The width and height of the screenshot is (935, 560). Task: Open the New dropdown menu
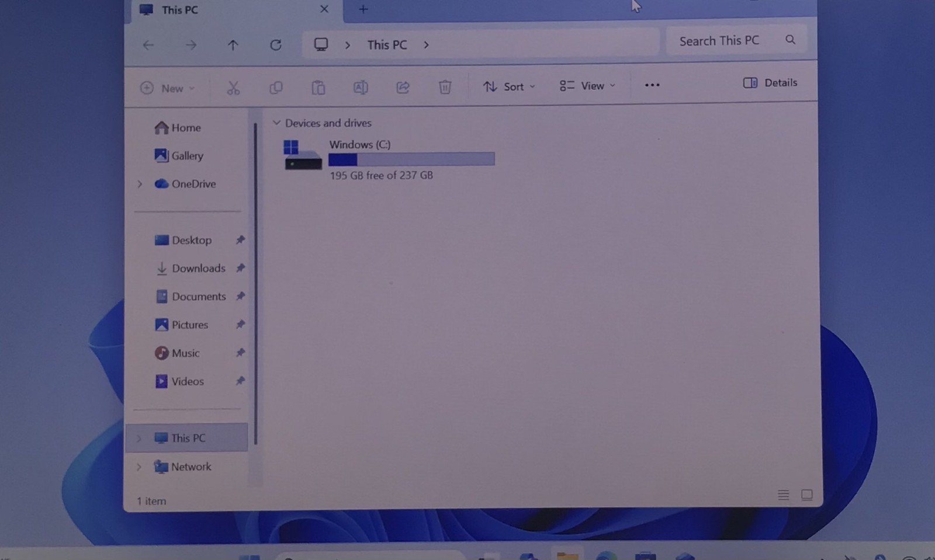coord(167,88)
